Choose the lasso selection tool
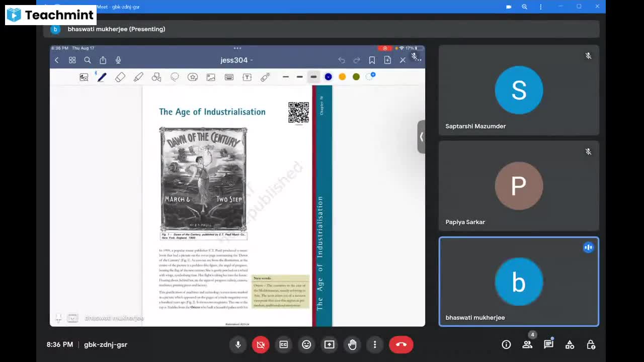Viewport: 644px width, 362px height. [x=175, y=77]
